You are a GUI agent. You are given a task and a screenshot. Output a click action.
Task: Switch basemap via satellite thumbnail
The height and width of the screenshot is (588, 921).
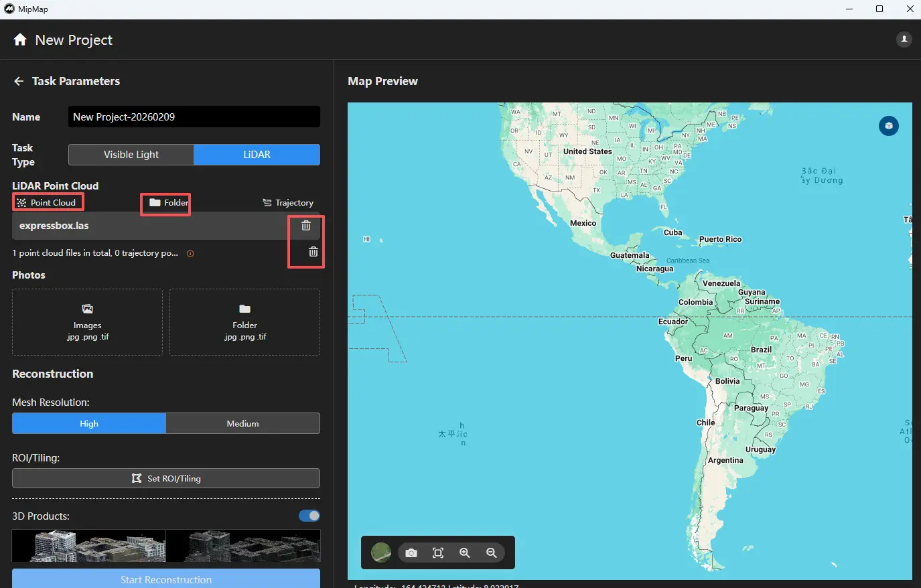(x=381, y=553)
